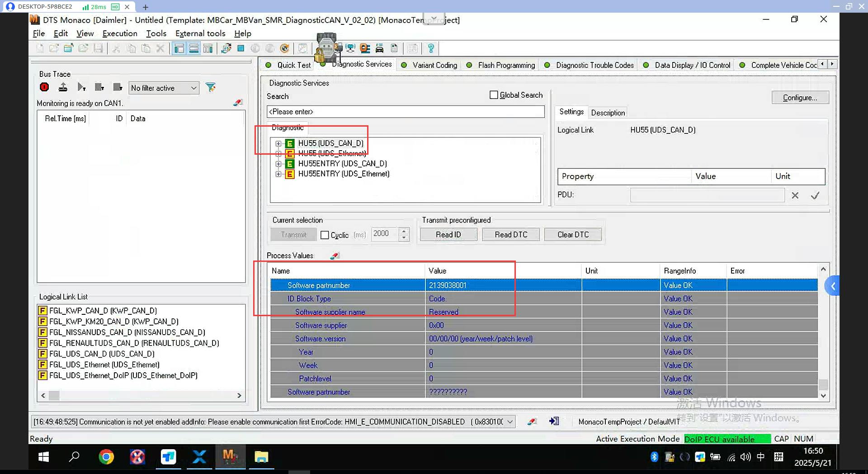Click Process Values scroll down arrow

pos(823,395)
